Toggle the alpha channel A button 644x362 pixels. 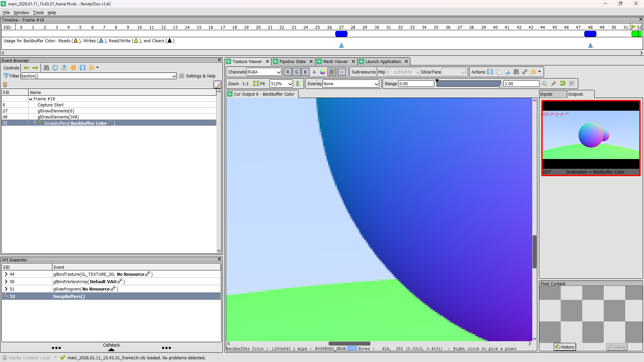tap(314, 72)
